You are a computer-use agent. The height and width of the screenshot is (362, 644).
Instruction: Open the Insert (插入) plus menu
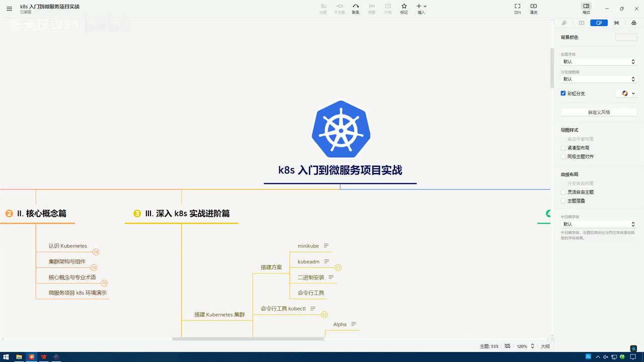point(421,9)
